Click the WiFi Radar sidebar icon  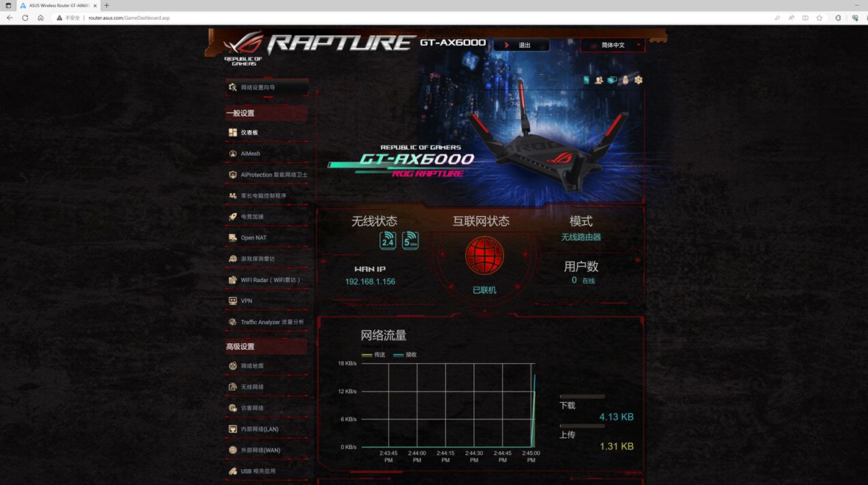click(232, 279)
